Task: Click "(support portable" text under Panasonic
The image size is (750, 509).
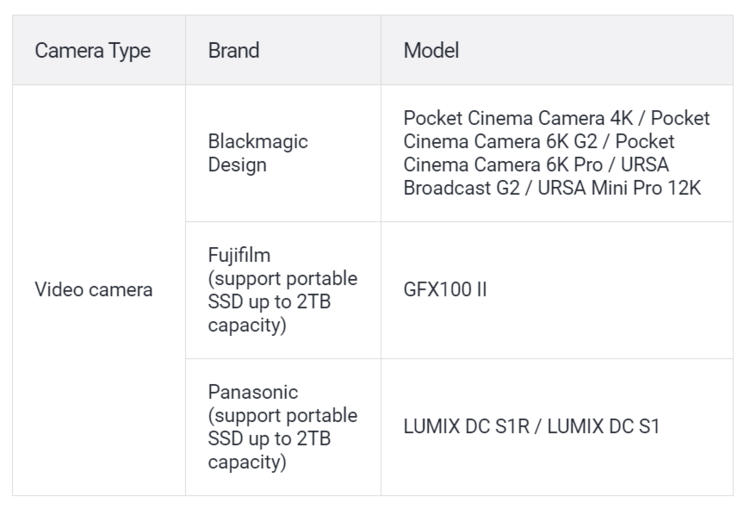Action: tap(282, 415)
